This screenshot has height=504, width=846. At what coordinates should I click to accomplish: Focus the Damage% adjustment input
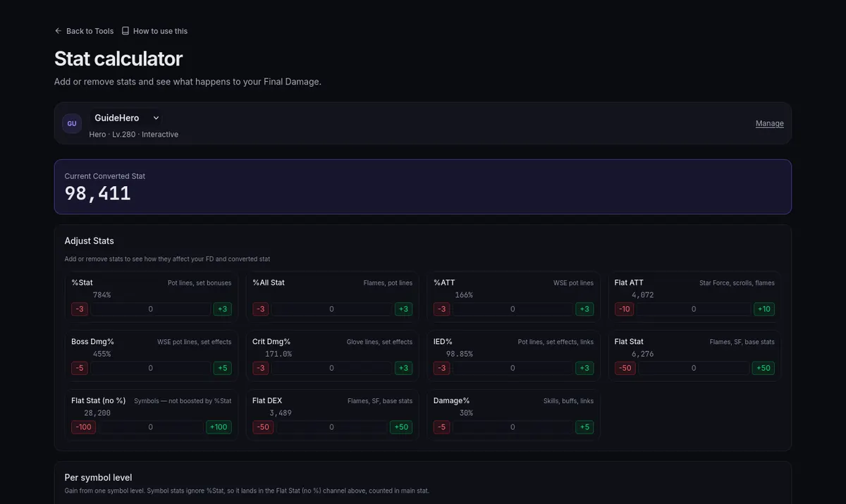[x=513, y=427]
